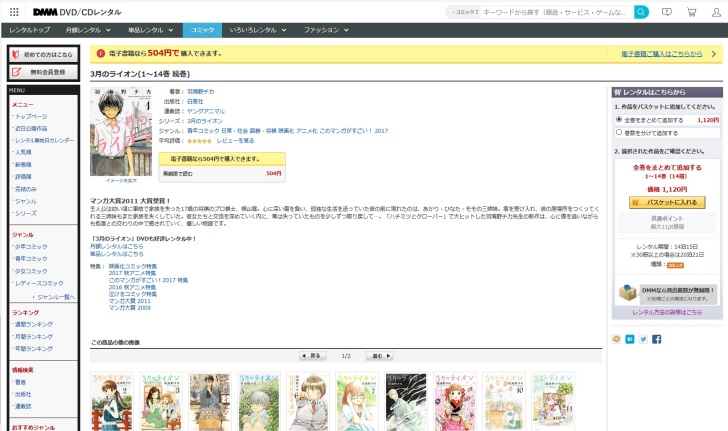
Task: Click the main volume 1 cover image
Action: pos(121,131)
